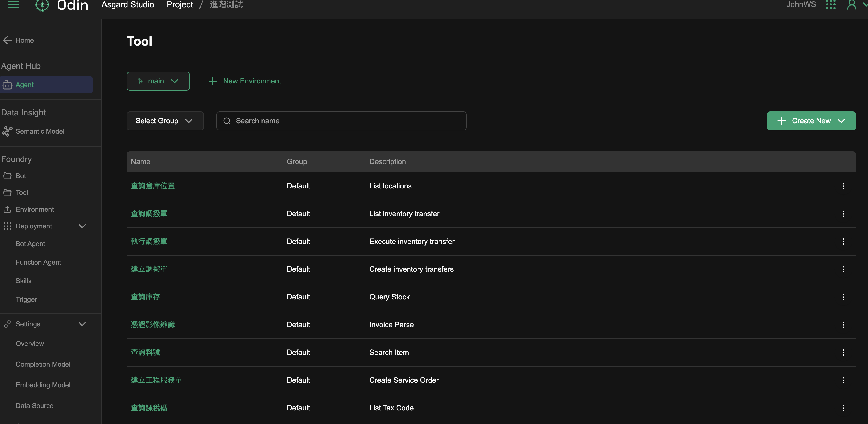Viewport: 868px width, 424px height.
Task: Click the Create New button
Action: pyautogui.click(x=811, y=121)
